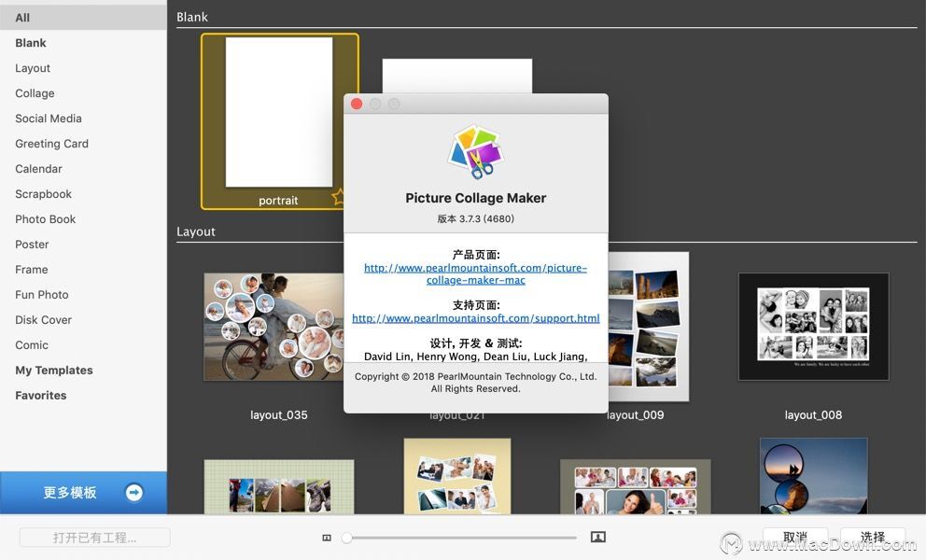
Task: Click the 更多模板 button
Action: click(83, 492)
